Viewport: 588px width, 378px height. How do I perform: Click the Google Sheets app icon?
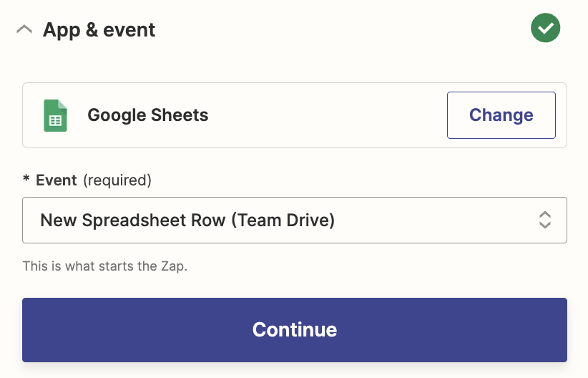pyautogui.click(x=55, y=115)
